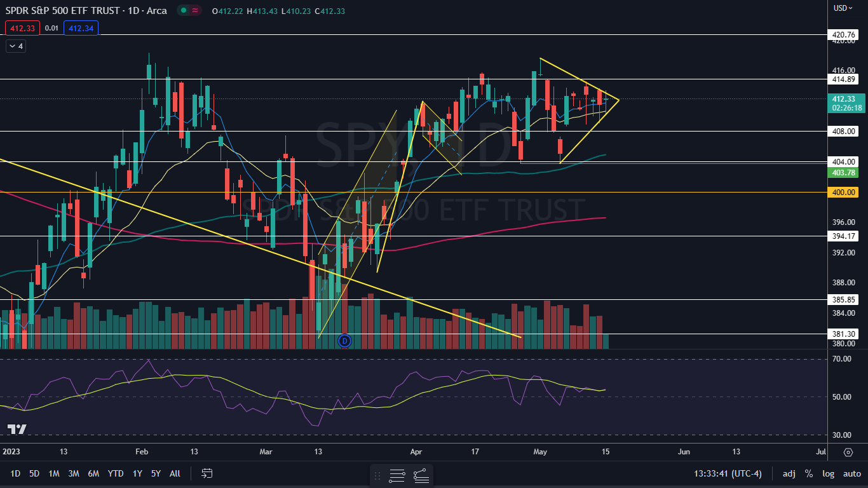868x488 pixels.
Task: Click the RSI 50 level scale label
Action: 843,397
